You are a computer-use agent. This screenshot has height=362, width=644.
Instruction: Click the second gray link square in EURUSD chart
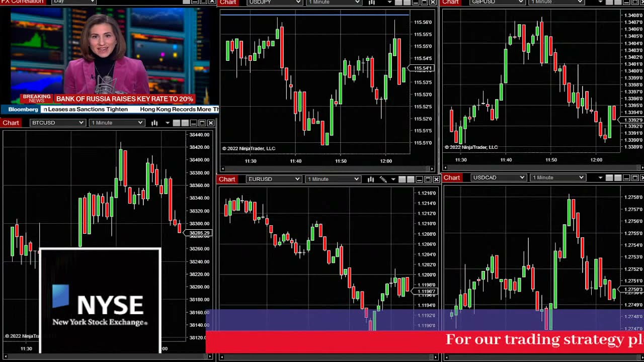pos(411,179)
